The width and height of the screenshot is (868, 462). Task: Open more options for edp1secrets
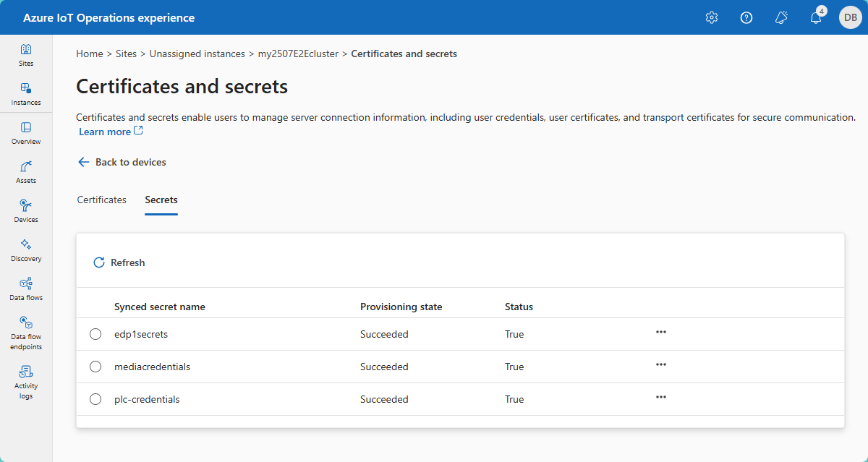coord(660,332)
